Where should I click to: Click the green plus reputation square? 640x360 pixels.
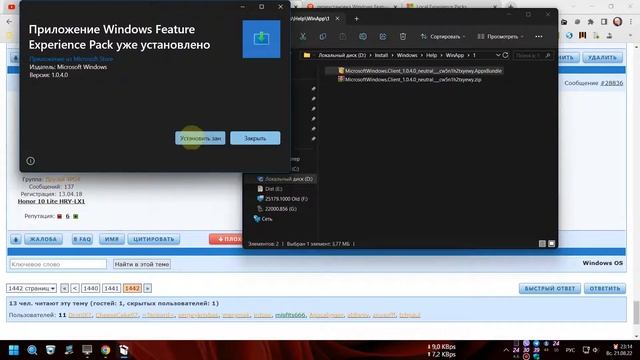[x=76, y=216]
